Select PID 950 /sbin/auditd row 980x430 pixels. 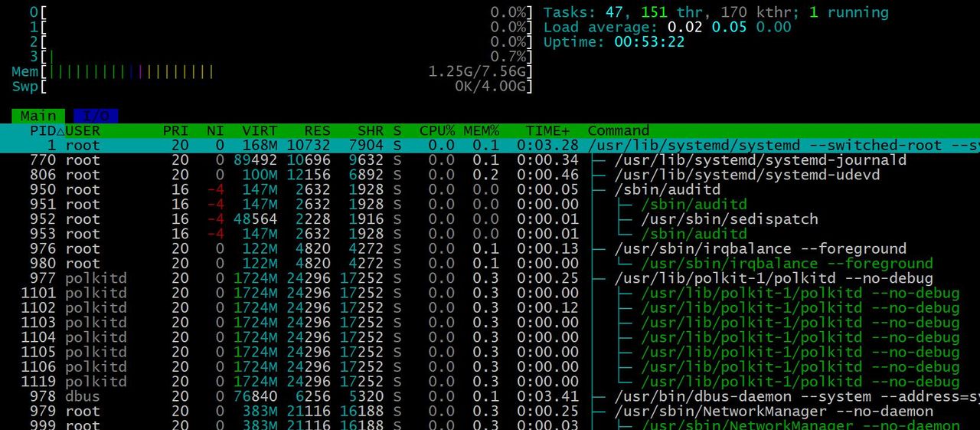[490, 189]
